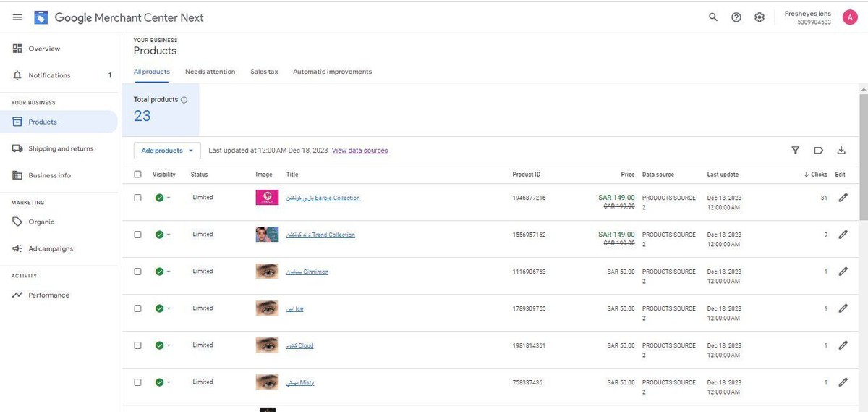Image resolution: width=868 pixels, height=412 pixels.
Task: Open visibility dropdown for Cloud
Action: point(163,345)
